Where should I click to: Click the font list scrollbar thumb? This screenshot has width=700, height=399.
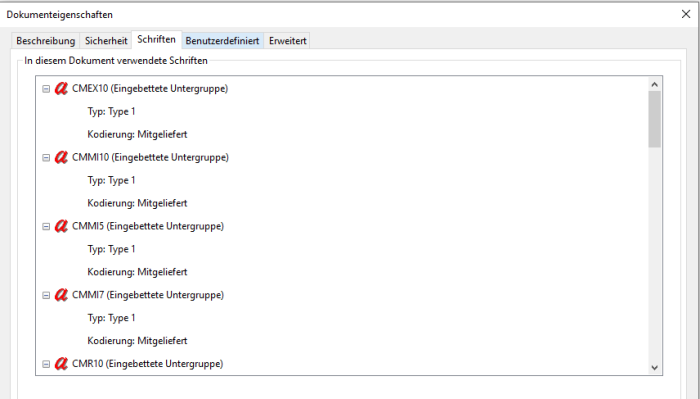[x=654, y=119]
